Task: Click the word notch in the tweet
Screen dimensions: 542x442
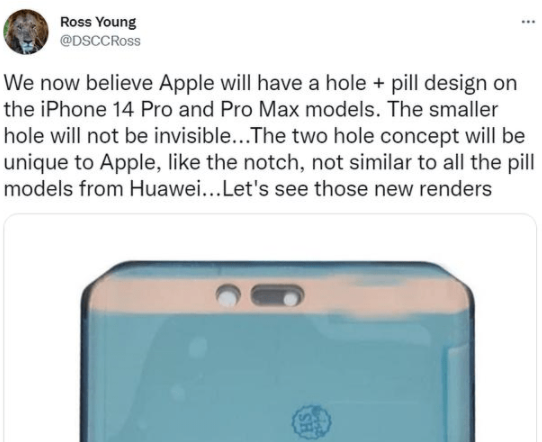Action: pos(273,163)
